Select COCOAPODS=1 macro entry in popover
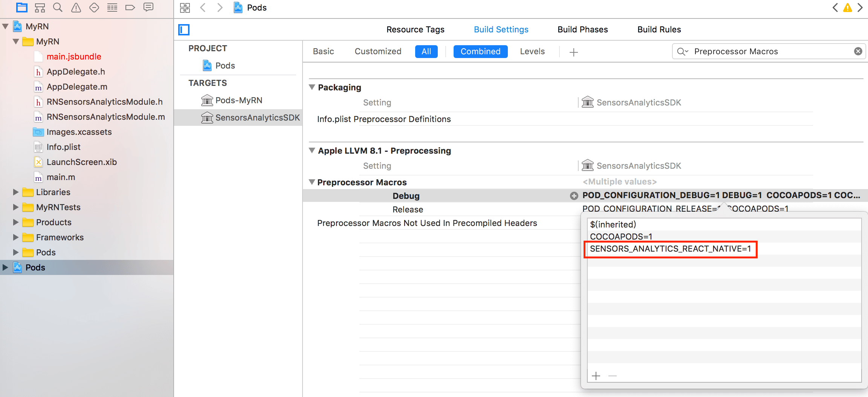 pos(724,237)
